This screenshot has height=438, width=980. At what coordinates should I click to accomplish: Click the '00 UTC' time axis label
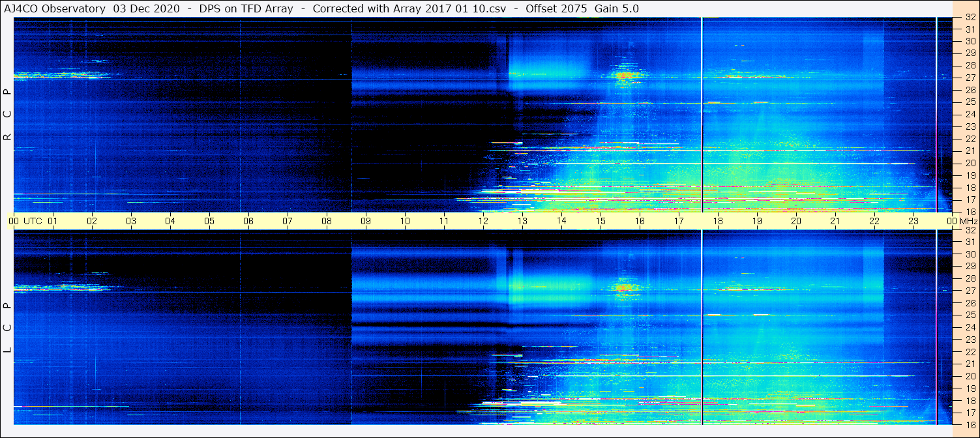coord(25,221)
